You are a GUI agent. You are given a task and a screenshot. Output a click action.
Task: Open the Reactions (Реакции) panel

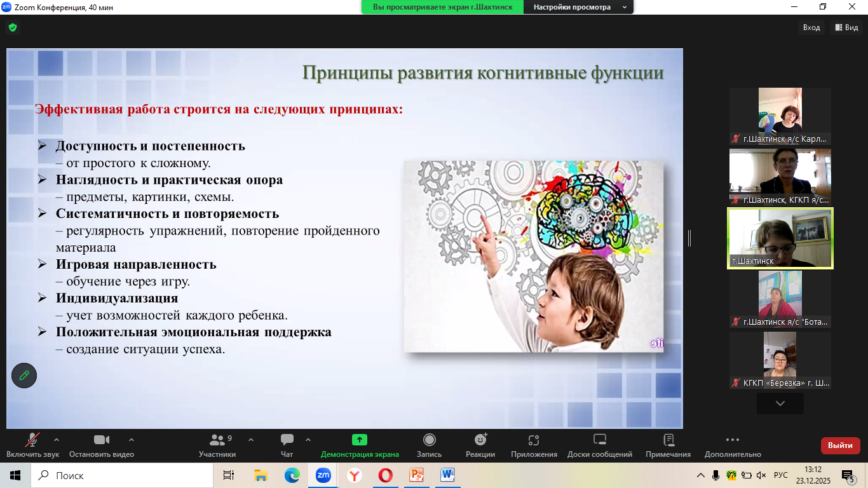(x=480, y=445)
